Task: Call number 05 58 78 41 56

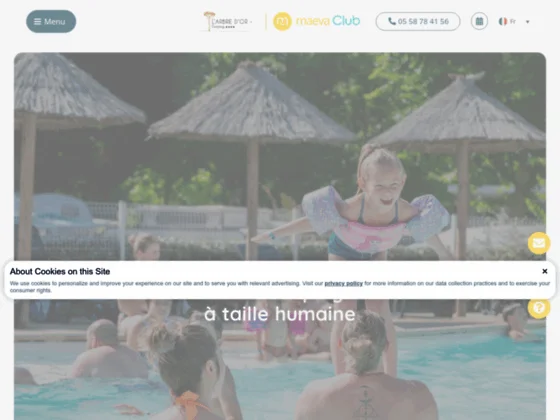Action: pyautogui.click(x=418, y=21)
